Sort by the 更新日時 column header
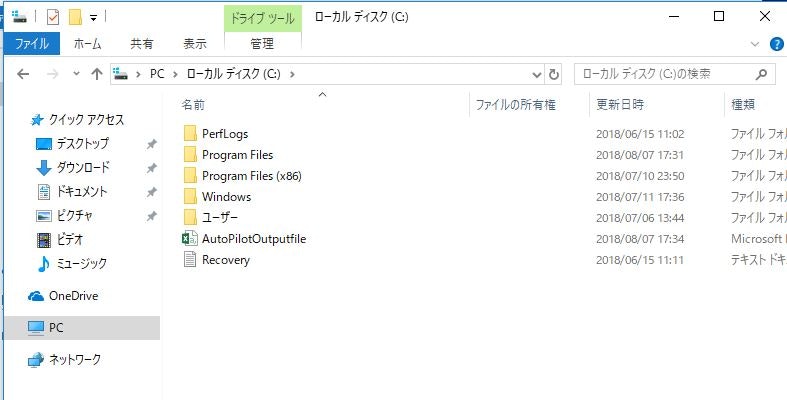787x400 pixels. (x=620, y=105)
